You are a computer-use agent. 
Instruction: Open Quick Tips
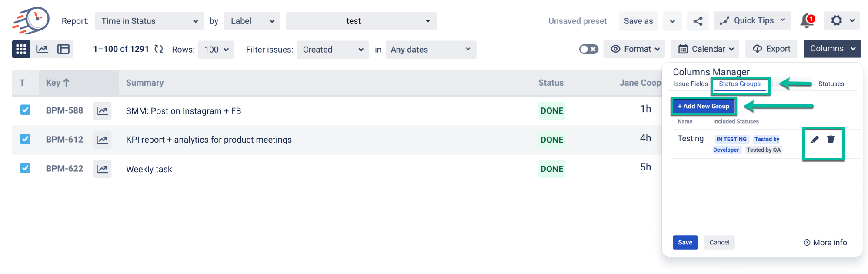point(752,20)
